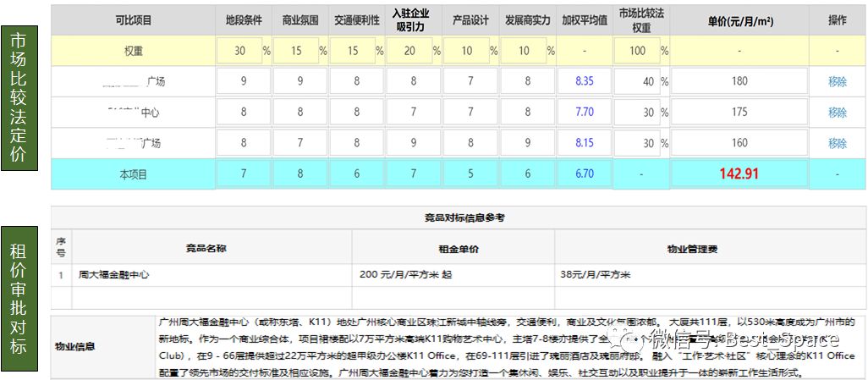This screenshot has height=380, width=868.
Task: Click the 单价 column header
Action: (x=739, y=20)
